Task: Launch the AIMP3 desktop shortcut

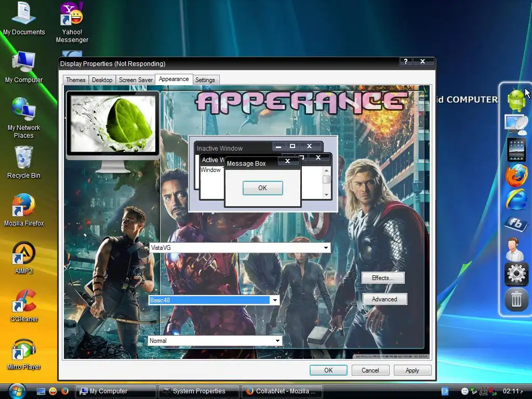Action: tap(24, 258)
